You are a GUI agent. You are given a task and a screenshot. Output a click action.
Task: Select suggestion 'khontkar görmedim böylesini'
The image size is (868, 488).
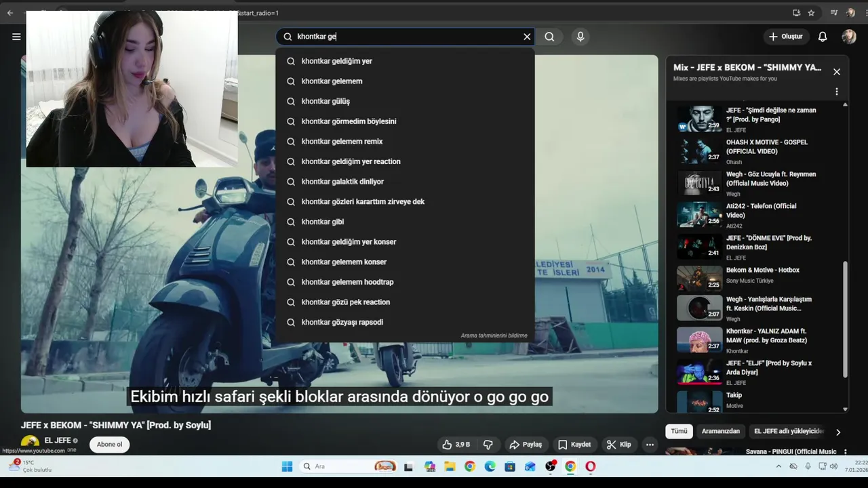click(405, 121)
